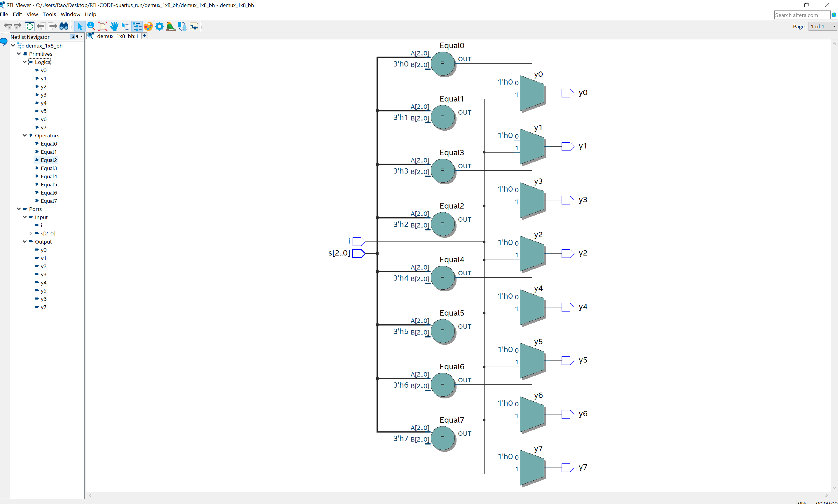Select the hand Pan tool
The height and width of the screenshot is (504, 838).
pyautogui.click(x=114, y=26)
